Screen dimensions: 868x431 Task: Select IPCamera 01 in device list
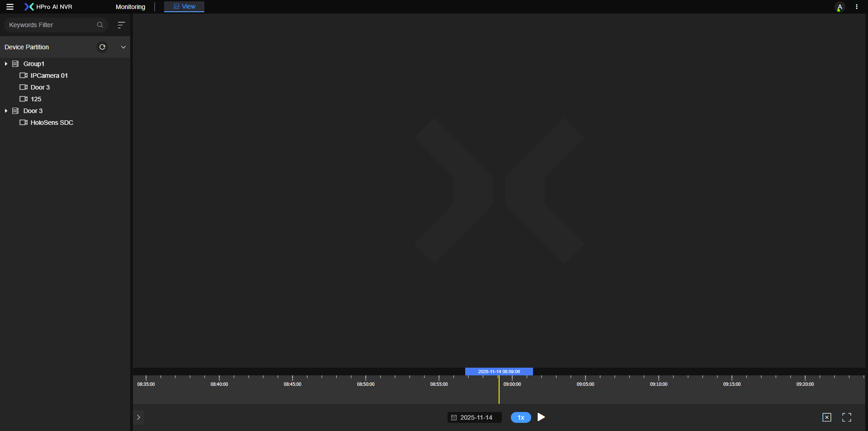pos(49,76)
